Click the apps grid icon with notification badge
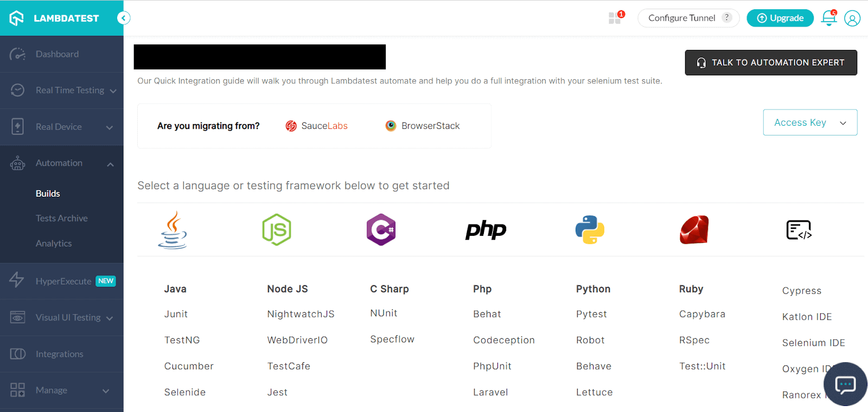 [x=615, y=18]
